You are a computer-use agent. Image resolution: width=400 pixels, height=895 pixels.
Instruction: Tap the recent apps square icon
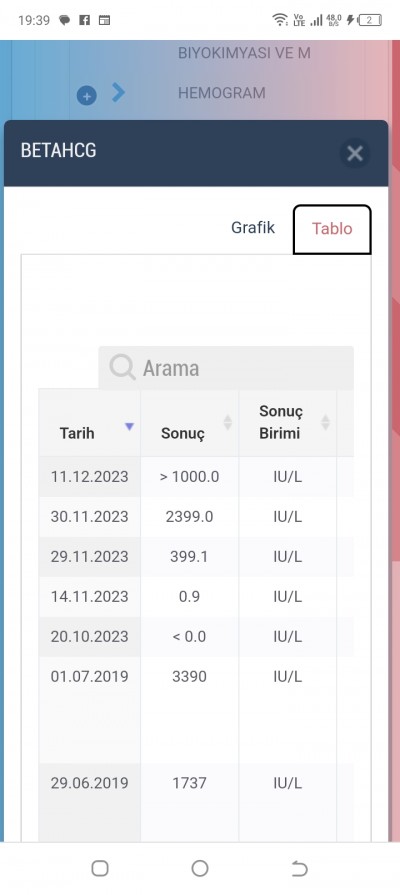pos(100,869)
